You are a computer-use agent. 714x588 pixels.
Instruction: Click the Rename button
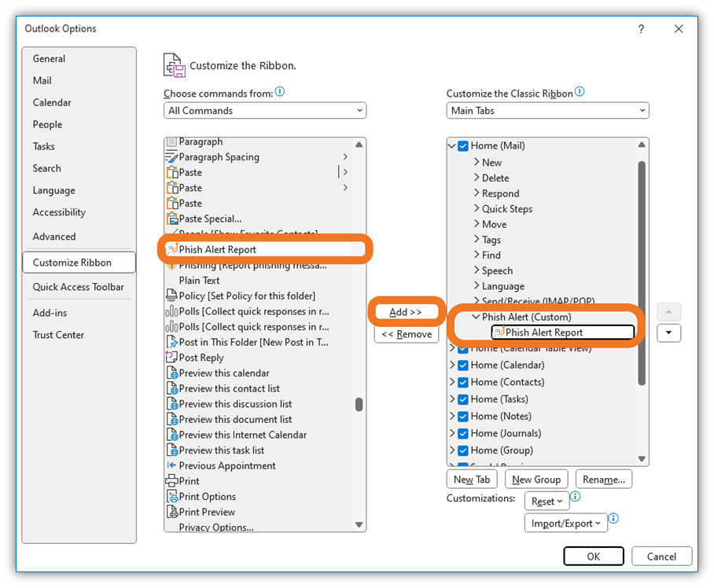(604, 480)
